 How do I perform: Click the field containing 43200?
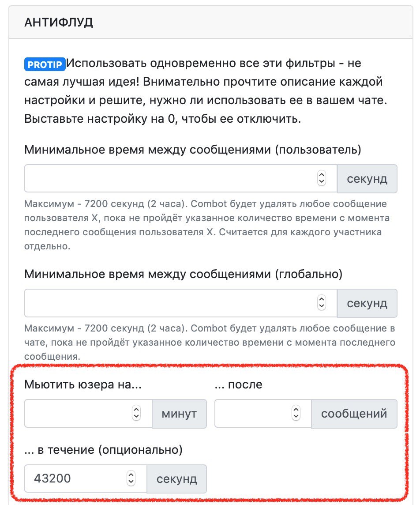pyautogui.click(x=73, y=479)
